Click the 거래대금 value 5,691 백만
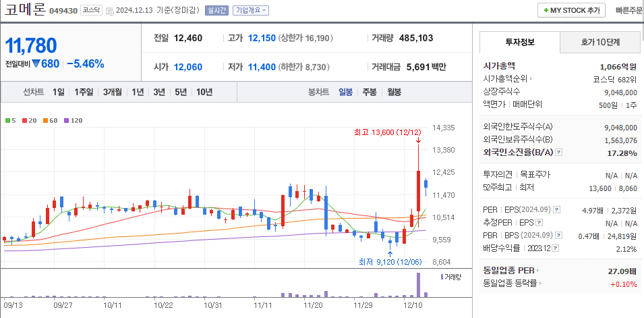 [426, 67]
